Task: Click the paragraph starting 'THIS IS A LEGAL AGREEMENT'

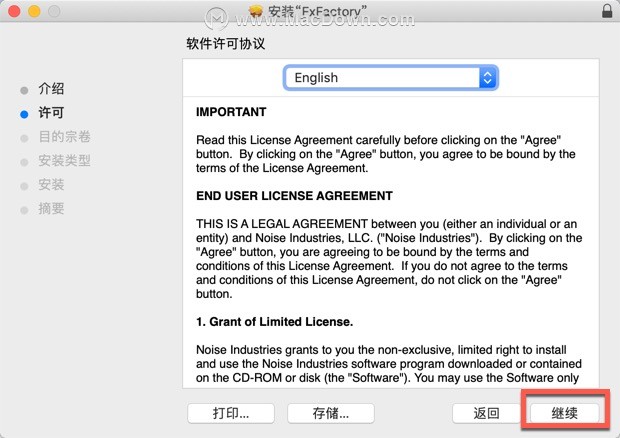Action: pos(389,259)
